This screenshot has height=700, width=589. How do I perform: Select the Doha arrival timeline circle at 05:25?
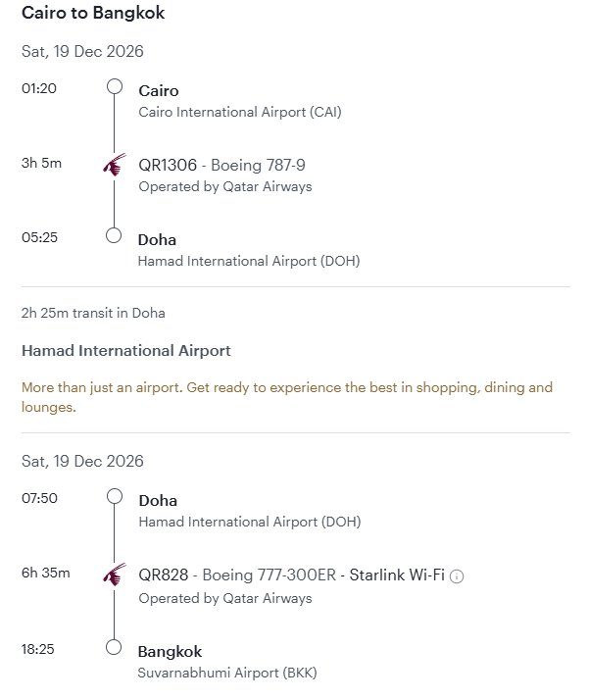(114, 235)
